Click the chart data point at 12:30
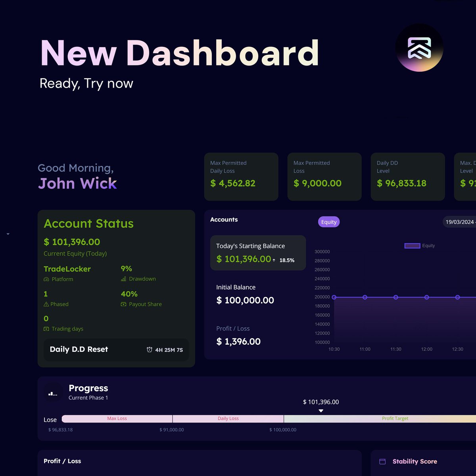The width and height of the screenshot is (476, 476). [x=458, y=297]
